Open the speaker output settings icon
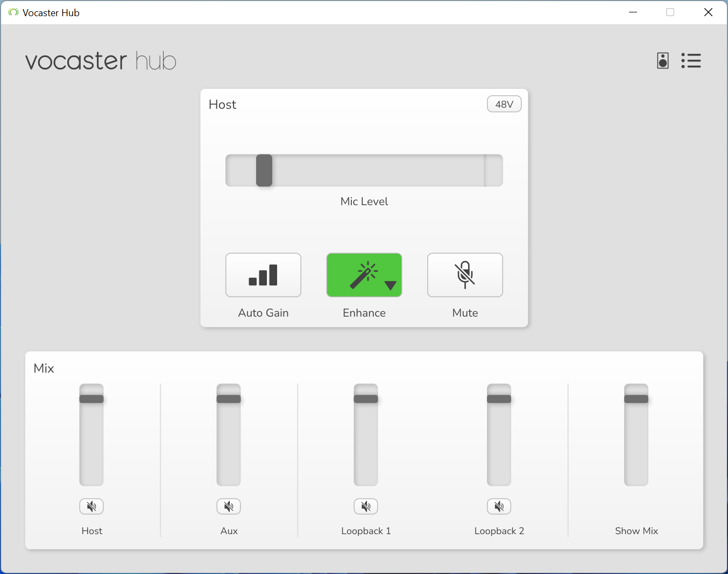The width and height of the screenshot is (728, 574). [x=663, y=61]
